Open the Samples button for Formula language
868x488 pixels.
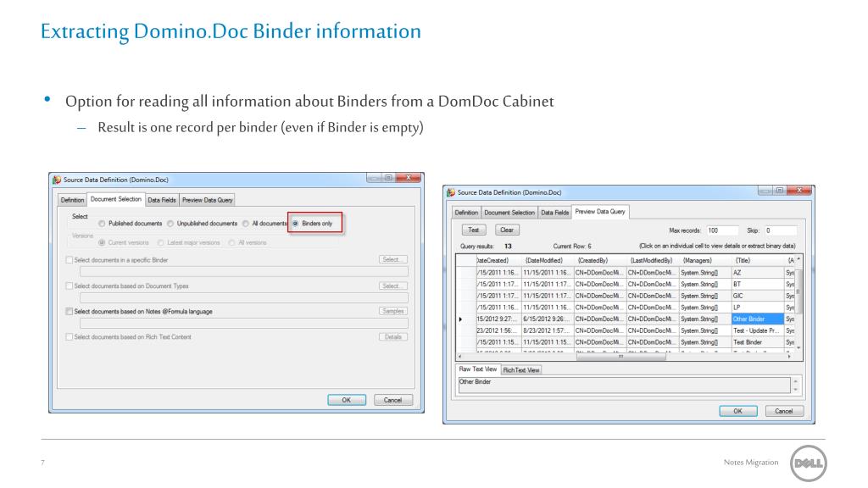393,312
